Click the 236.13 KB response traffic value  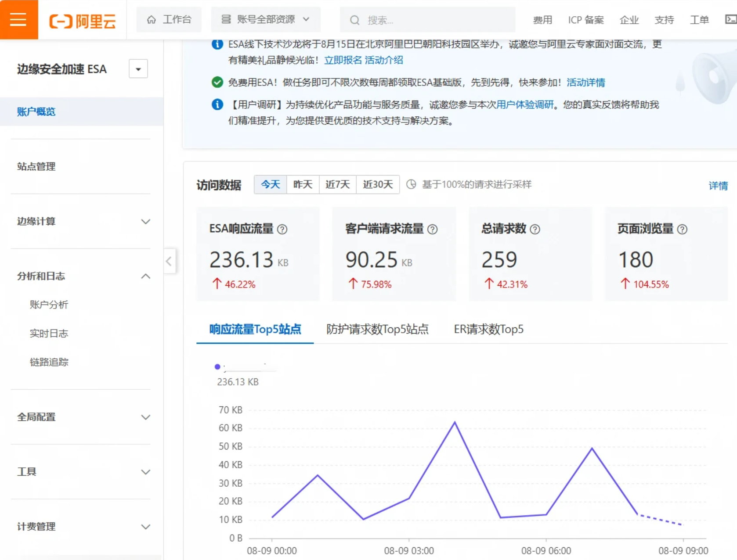[249, 260]
